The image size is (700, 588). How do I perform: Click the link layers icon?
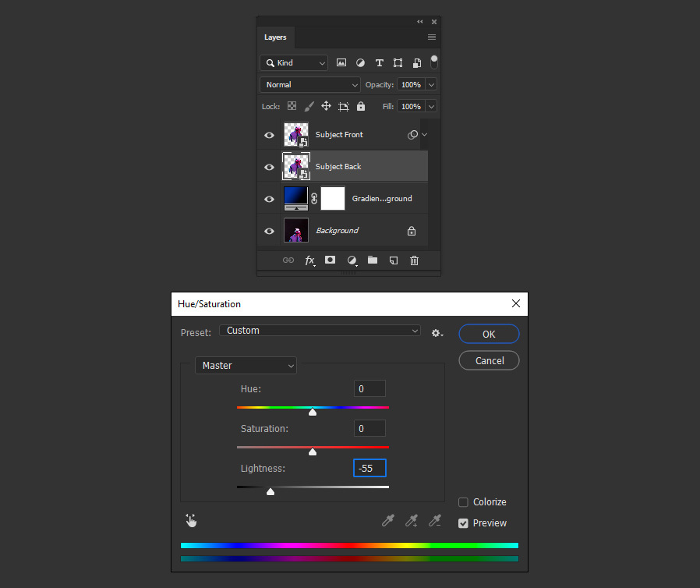(x=288, y=260)
